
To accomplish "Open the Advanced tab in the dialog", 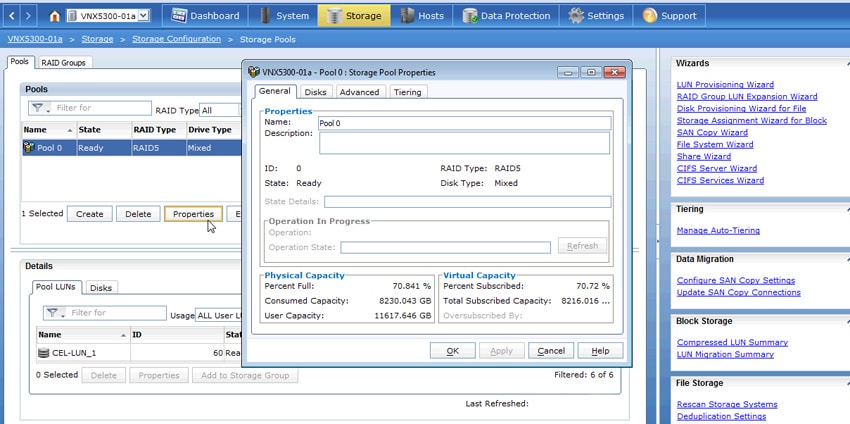I will pos(359,92).
